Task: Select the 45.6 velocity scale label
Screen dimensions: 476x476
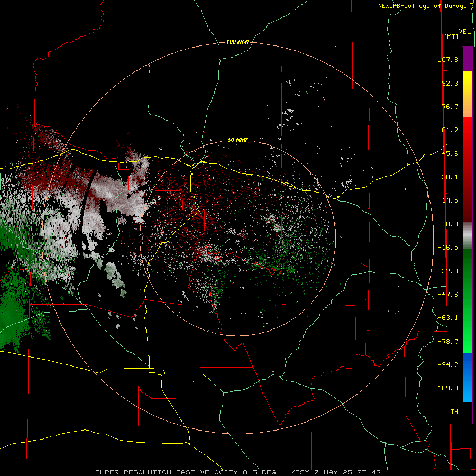Action: coord(450,153)
